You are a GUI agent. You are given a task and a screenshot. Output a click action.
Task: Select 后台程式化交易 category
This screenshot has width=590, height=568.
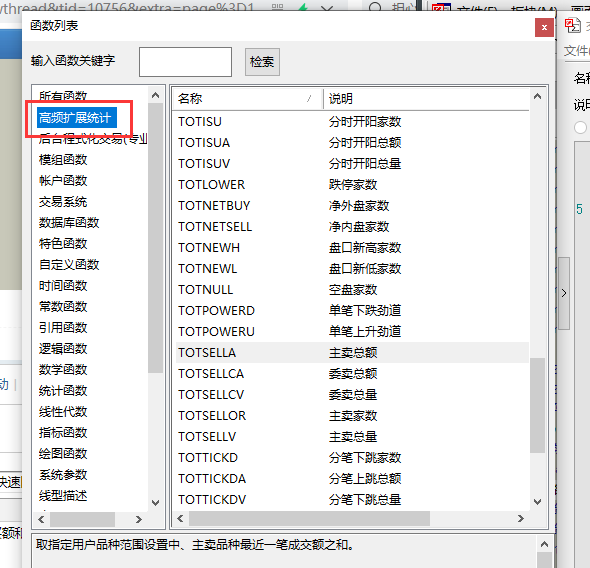pos(93,139)
